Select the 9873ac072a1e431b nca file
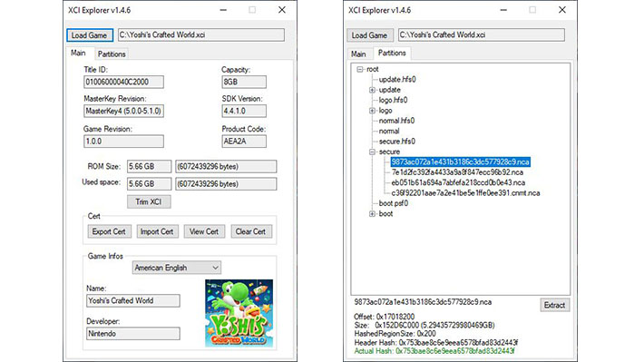The height and width of the screenshot is (362, 644). coord(460,161)
